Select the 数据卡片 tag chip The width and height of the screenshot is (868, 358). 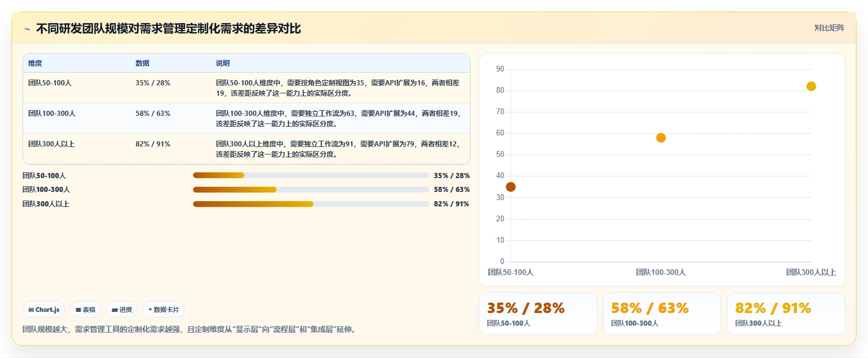(164, 310)
